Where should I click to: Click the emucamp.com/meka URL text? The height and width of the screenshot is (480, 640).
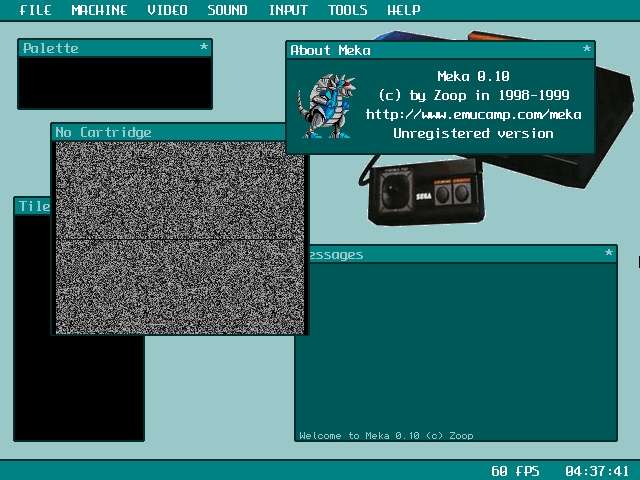click(x=473, y=114)
